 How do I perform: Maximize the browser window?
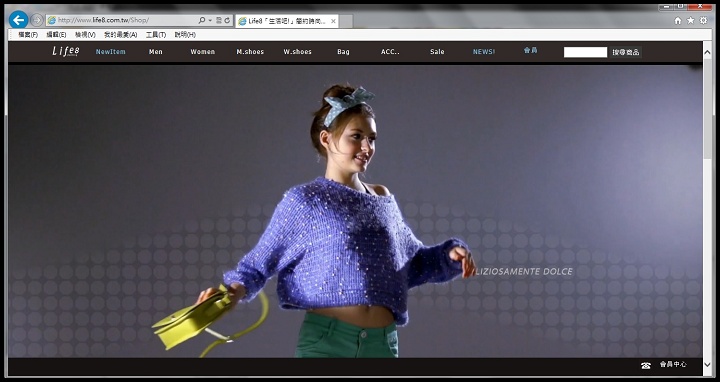(x=680, y=6)
